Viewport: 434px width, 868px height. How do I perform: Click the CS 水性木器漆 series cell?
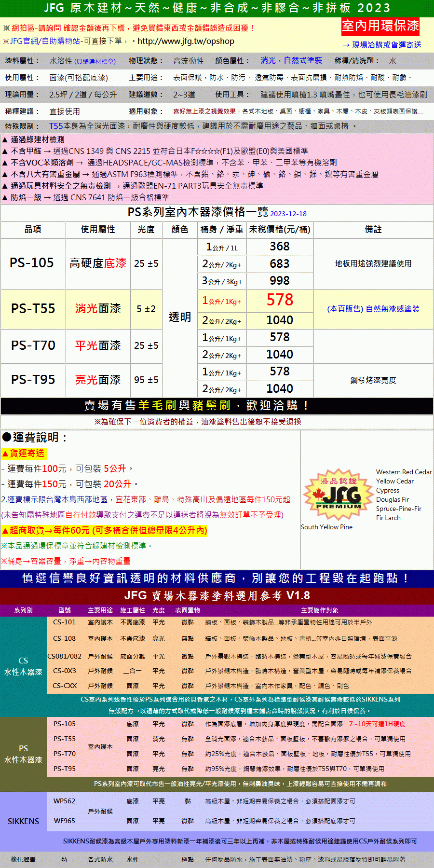pos(23,666)
